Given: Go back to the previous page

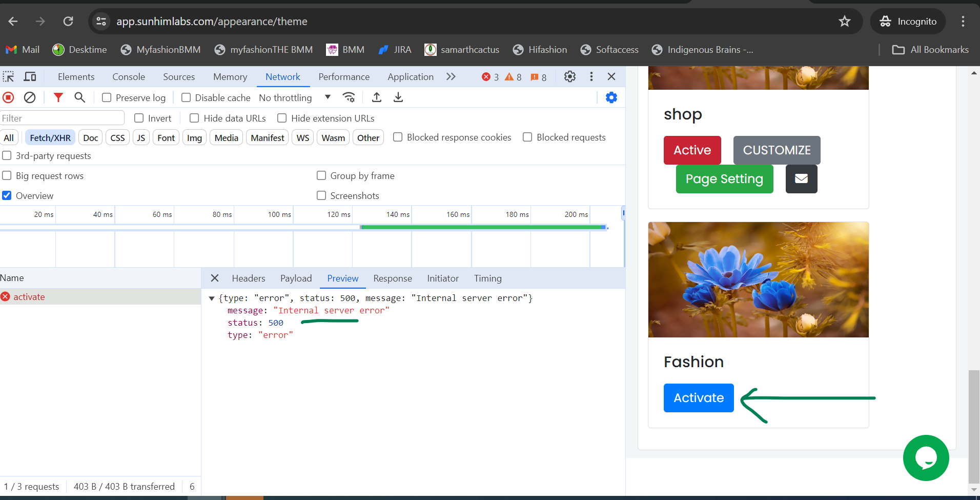Looking at the screenshot, I should (13, 21).
